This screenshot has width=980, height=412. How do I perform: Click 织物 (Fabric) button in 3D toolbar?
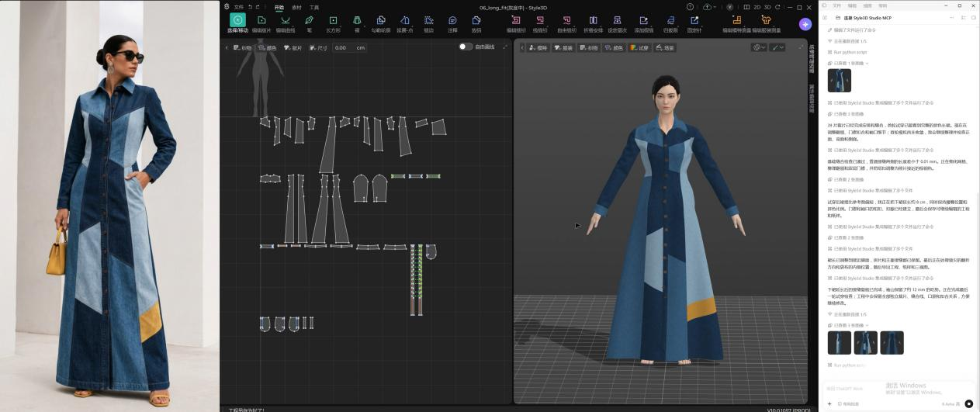coord(589,47)
